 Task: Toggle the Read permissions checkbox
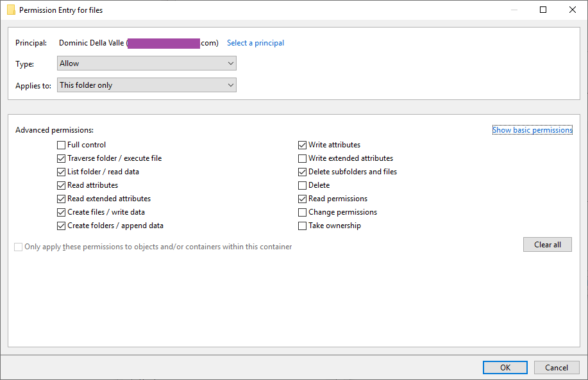302,199
